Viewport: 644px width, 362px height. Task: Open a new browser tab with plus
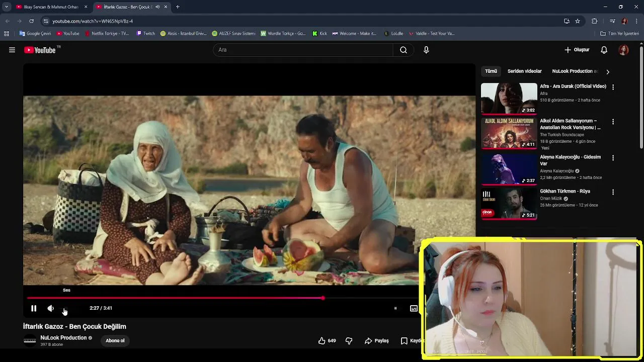pyautogui.click(x=178, y=7)
